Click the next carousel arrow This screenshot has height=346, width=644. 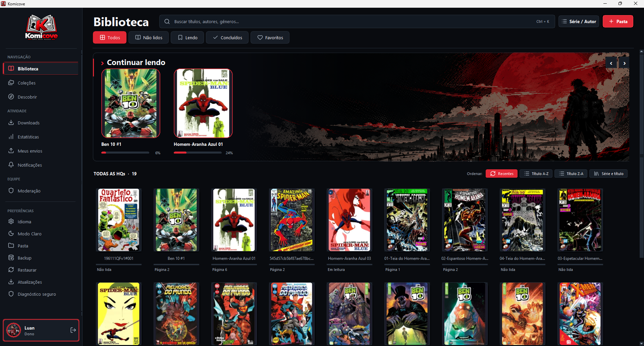(624, 63)
